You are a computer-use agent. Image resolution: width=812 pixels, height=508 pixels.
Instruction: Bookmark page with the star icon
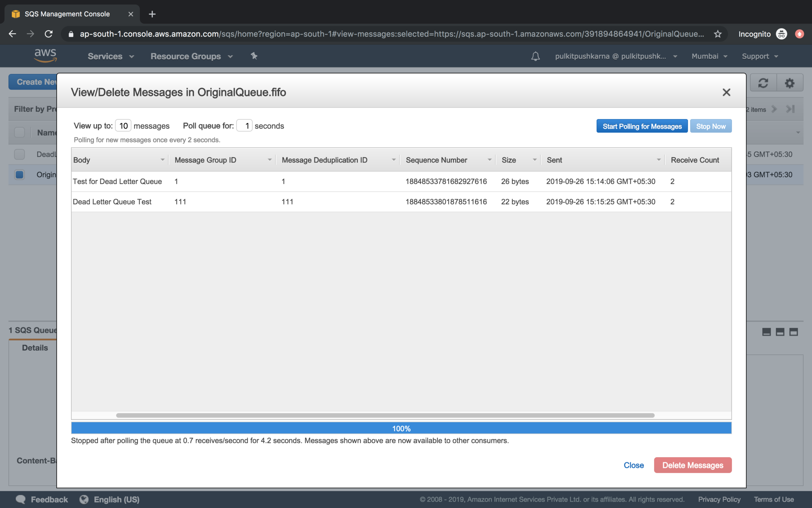(718, 34)
